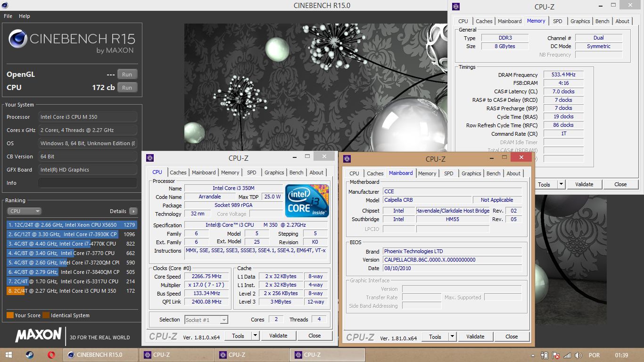Open Bench tab in CPU-tab CPU-Z window
This screenshot has height=362, width=644.
(x=297, y=173)
